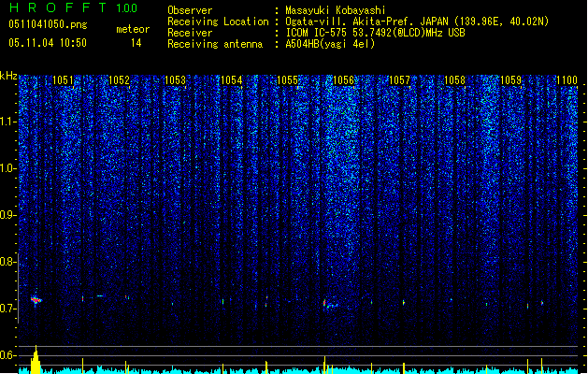Screen dimensions: 588x374
Task: Select the file name 0511041050.png
Action: tap(48, 24)
